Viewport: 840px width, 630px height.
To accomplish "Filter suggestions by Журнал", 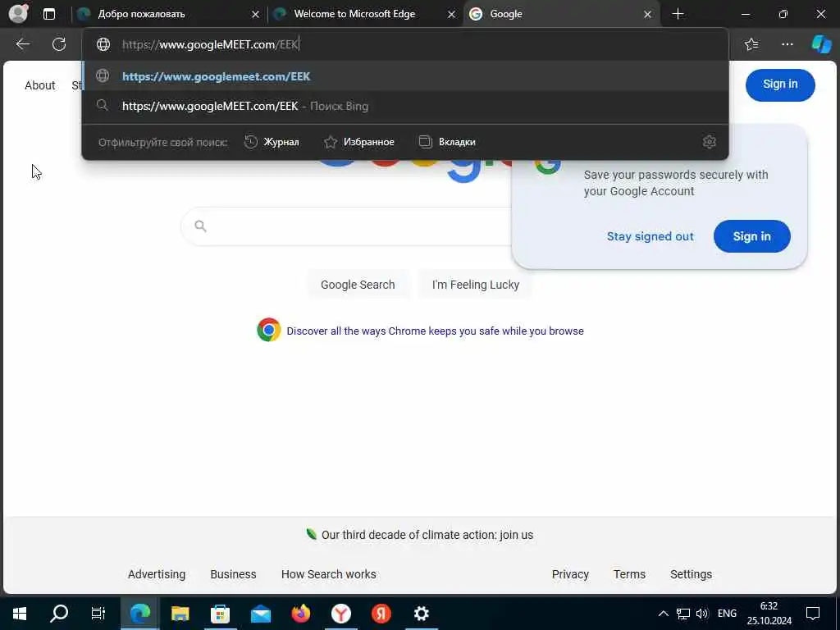I will pos(272,141).
